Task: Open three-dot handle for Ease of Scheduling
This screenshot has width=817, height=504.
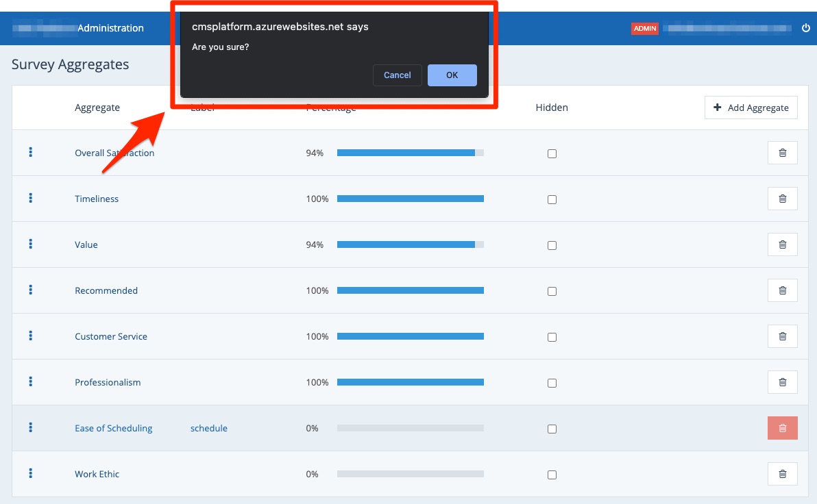Action: pos(31,427)
